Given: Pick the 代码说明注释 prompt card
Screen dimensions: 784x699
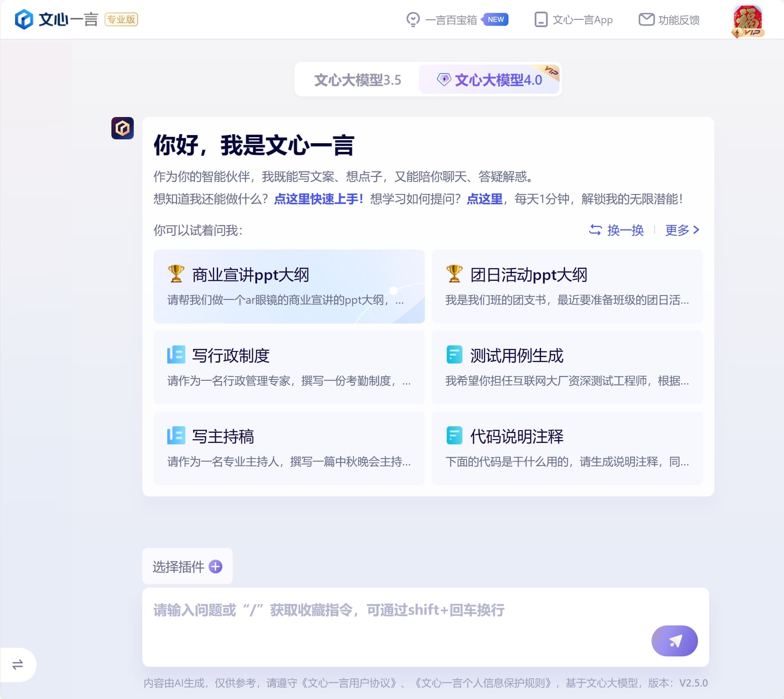Looking at the screenshot, I should [x=567, y=448].
